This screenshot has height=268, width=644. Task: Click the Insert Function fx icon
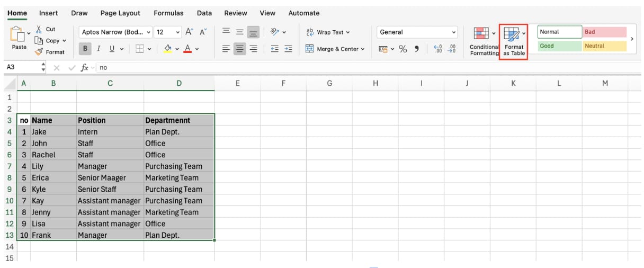(x=84, y=68)
